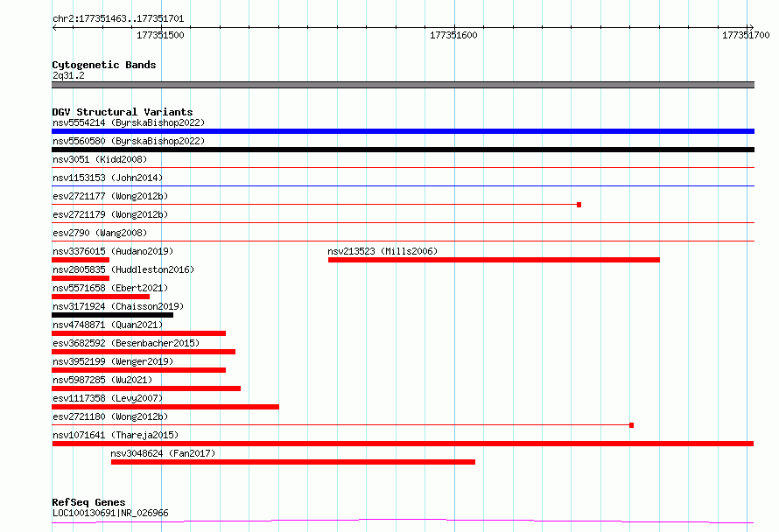Click the nsv5571658 (Ebert2021) label
Screen dimensions: 779x532
coord(110,288)
